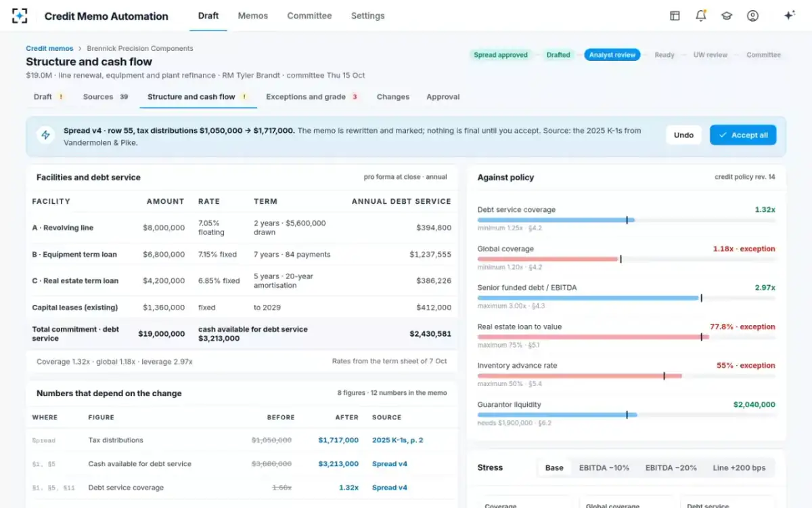812x508 pixels.
Task: Click the lightning bolt icon in banner
Action: coord(46,135)
